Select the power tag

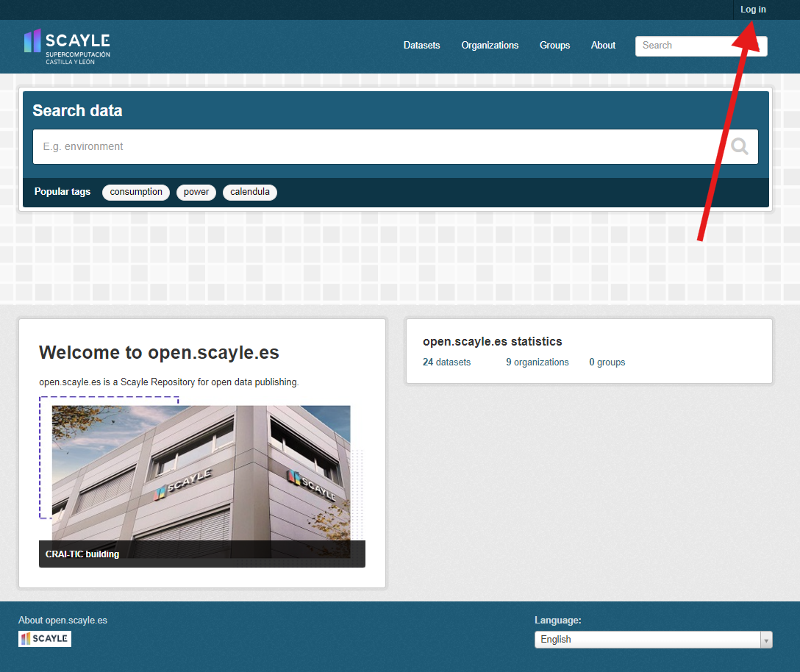point(196,192)
